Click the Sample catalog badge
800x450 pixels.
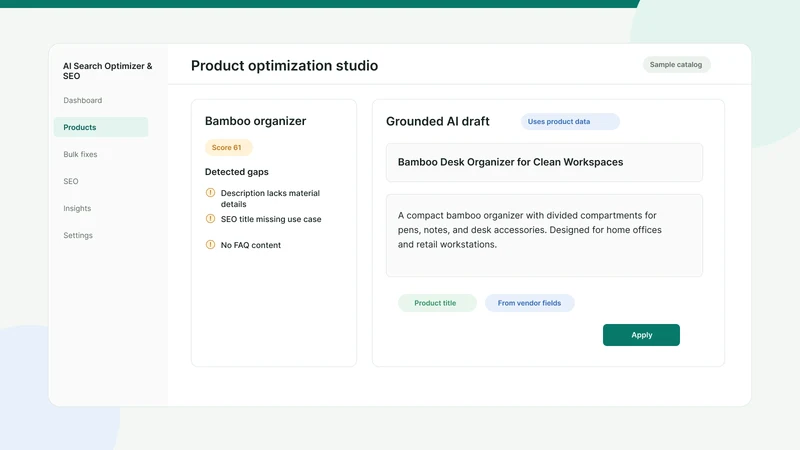[x=676, y=65]
